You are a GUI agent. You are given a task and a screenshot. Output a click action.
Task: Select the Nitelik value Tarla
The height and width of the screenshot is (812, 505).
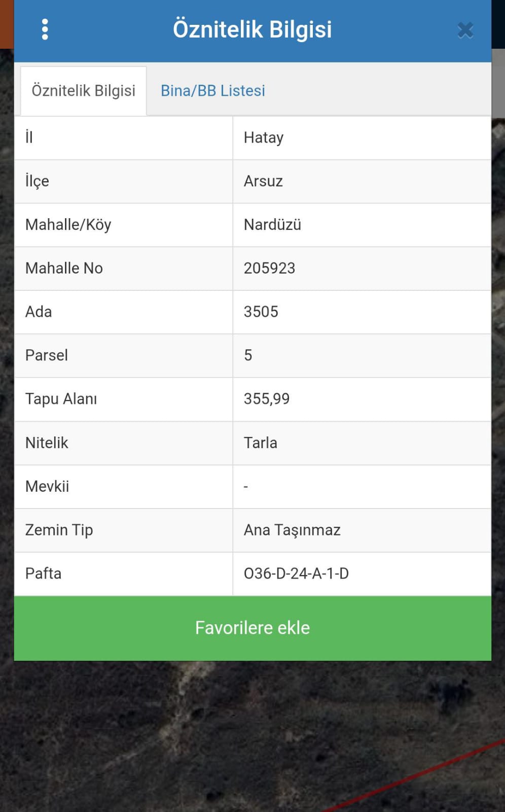pos(260,443)
